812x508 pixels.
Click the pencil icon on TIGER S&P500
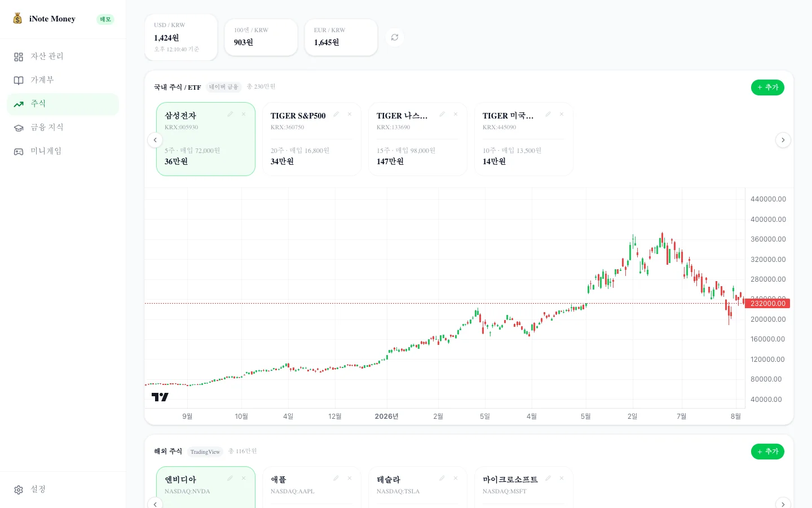click(336, 114)
